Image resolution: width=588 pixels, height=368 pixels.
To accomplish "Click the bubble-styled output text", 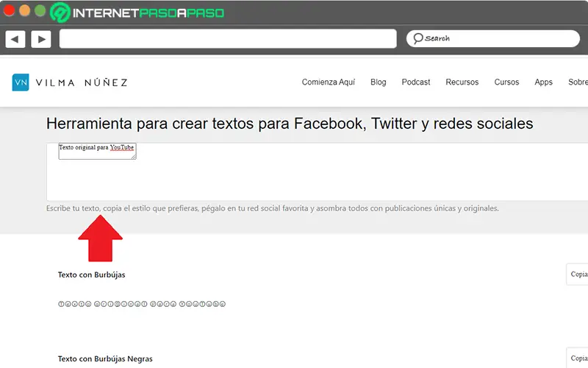I will [x=142, y=304].
